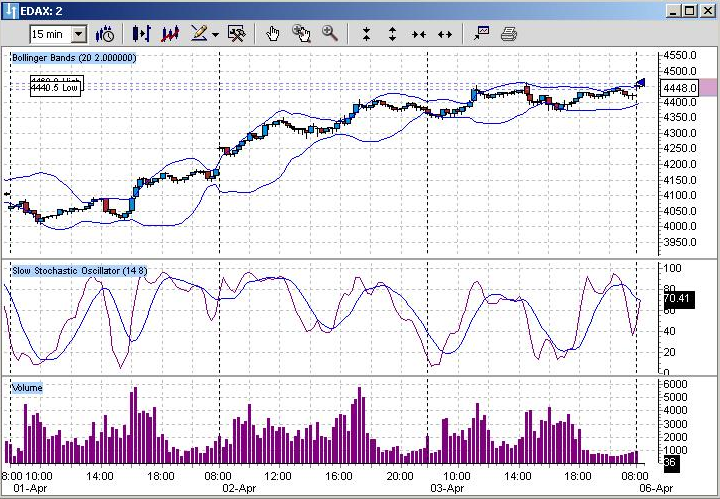Expand the drawing tool dropdown arrow
The width and height of the screenshot is (720, 499).
pyautogui.click(x=215, y=34)
